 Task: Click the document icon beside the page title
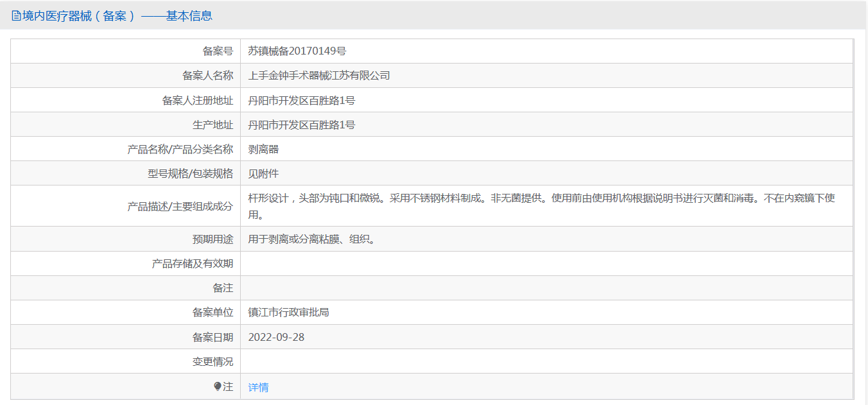pos(17,16)
